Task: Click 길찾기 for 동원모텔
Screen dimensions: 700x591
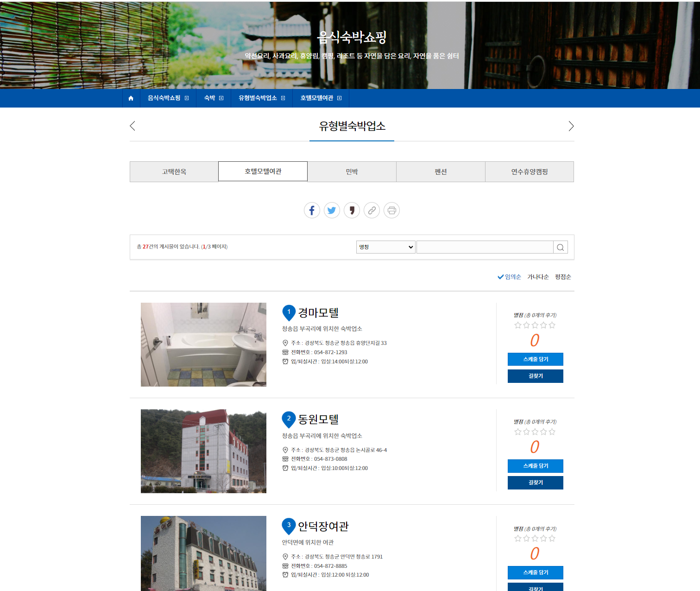Action: (535, 483)
